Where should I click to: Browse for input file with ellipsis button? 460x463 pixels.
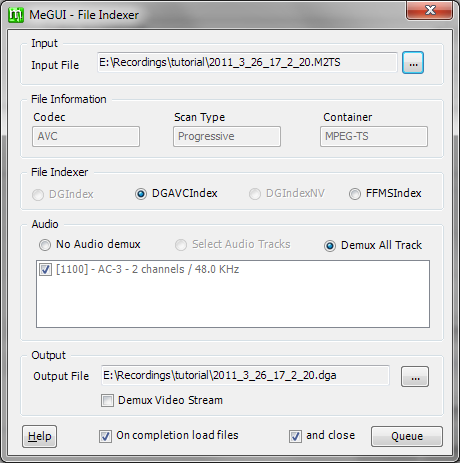click(x=413, y=63)
